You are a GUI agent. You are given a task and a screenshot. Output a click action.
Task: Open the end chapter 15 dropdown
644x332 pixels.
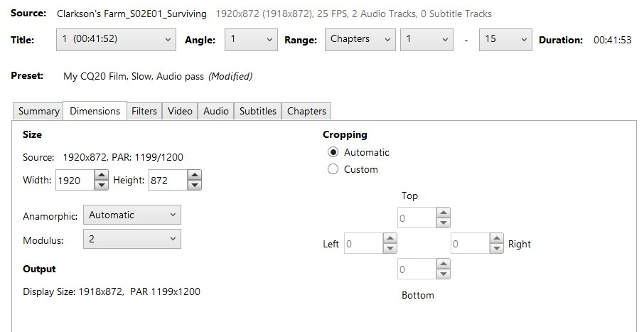click(x=505, y=39)
